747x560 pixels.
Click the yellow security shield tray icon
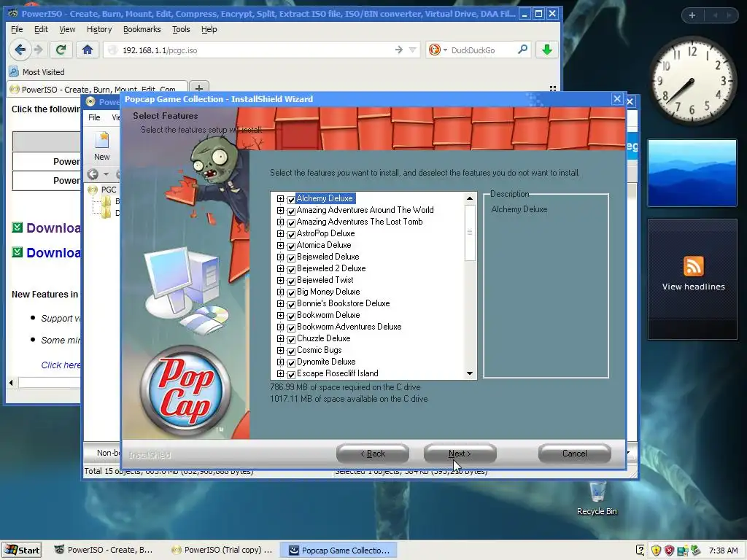656,551
